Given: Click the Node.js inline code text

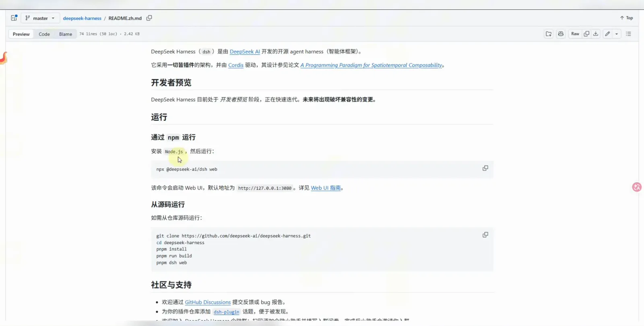Looking at the screenshot, I should coord(174,152).
